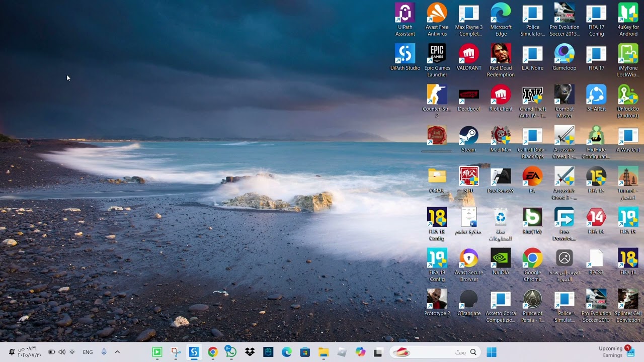Select the 4uKey for Android icon

coord(628,20)
